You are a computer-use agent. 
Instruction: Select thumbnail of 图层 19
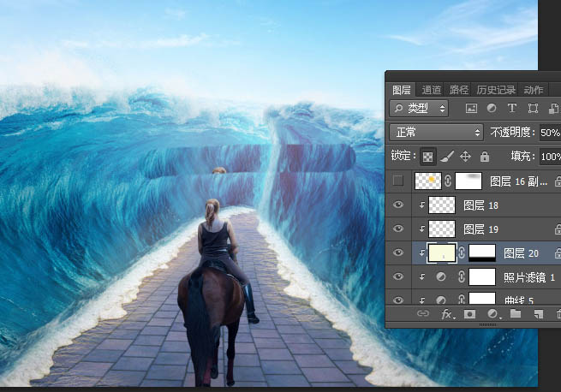click(442, 229)
